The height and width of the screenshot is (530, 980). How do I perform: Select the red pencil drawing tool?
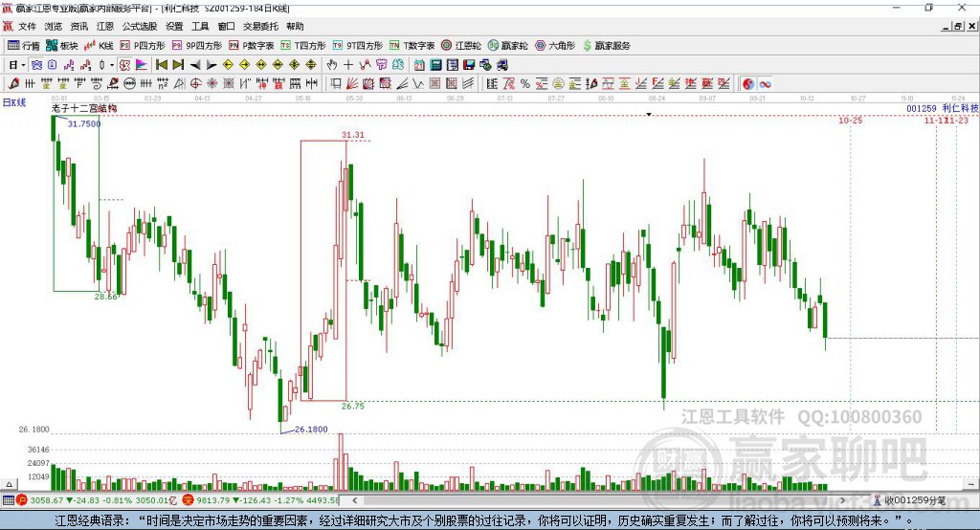tap(13, 84)
